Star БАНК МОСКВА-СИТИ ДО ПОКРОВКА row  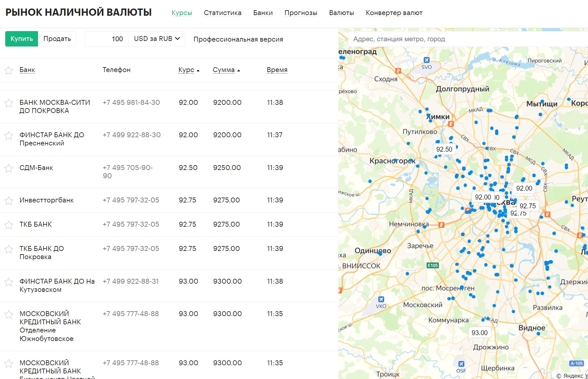tap(9, 103)
